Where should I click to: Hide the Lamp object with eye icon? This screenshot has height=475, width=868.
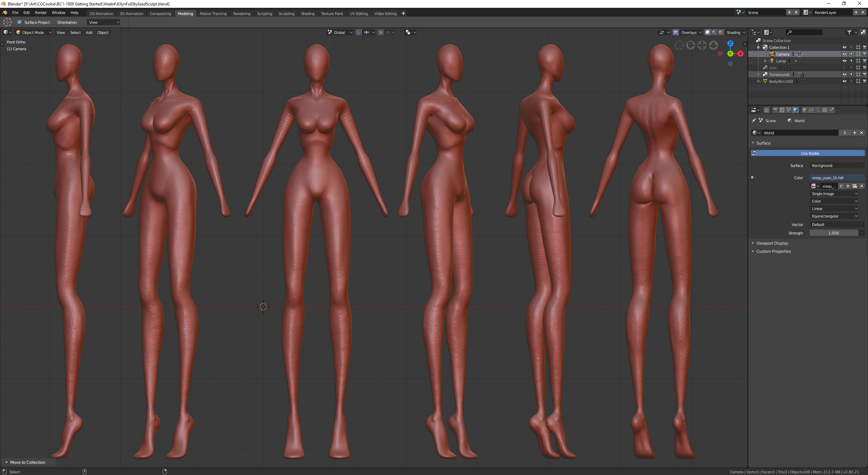click(x=844, y=61)
